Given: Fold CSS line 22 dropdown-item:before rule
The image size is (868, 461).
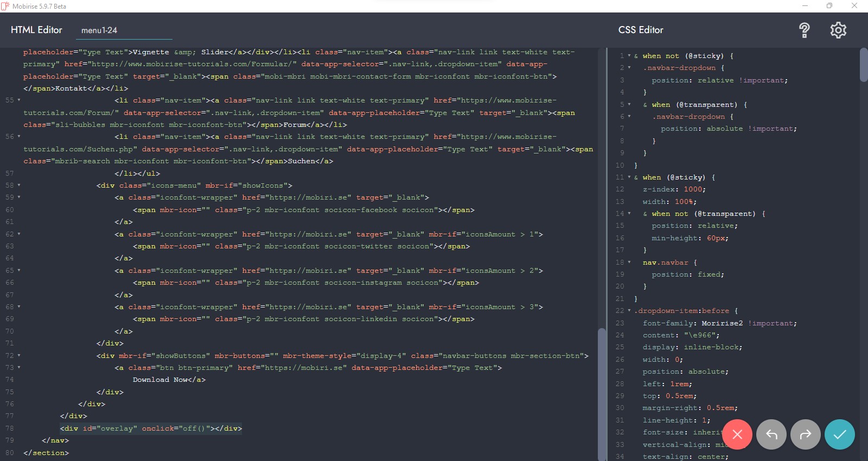Looking at the screenshot, I should [x=629, y=311].
